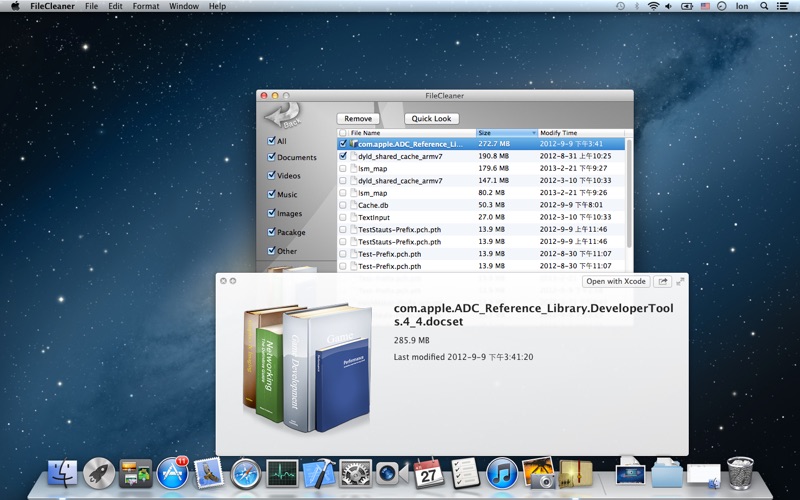
Task: Open the Window menu
Action: tap(184, 6)
